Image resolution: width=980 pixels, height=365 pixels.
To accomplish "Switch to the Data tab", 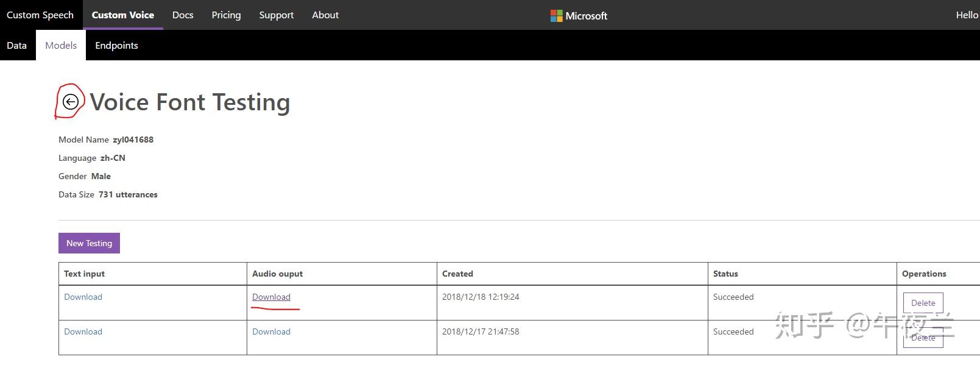I will click(x=17, y=46).
